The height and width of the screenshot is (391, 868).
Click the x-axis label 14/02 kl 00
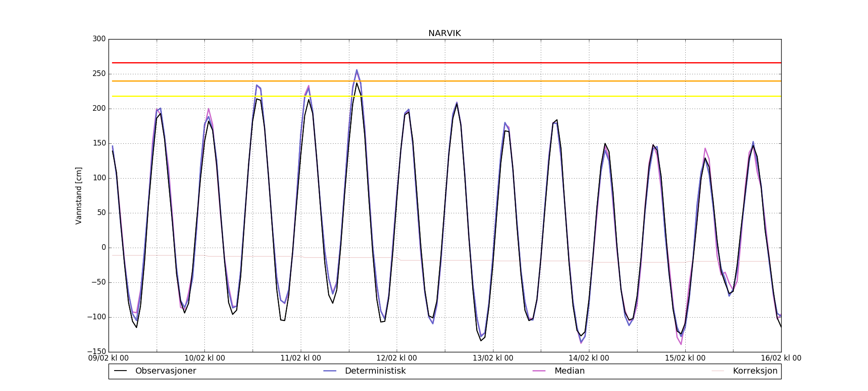click(589, 358)
